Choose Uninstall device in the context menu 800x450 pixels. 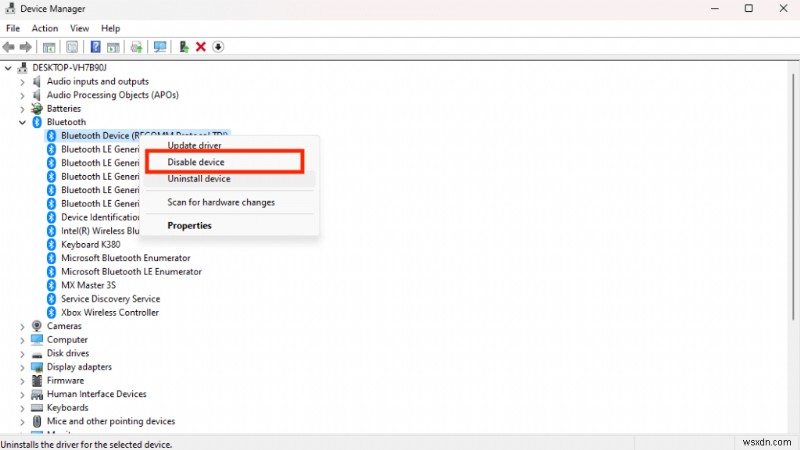[x=229, y=179]
